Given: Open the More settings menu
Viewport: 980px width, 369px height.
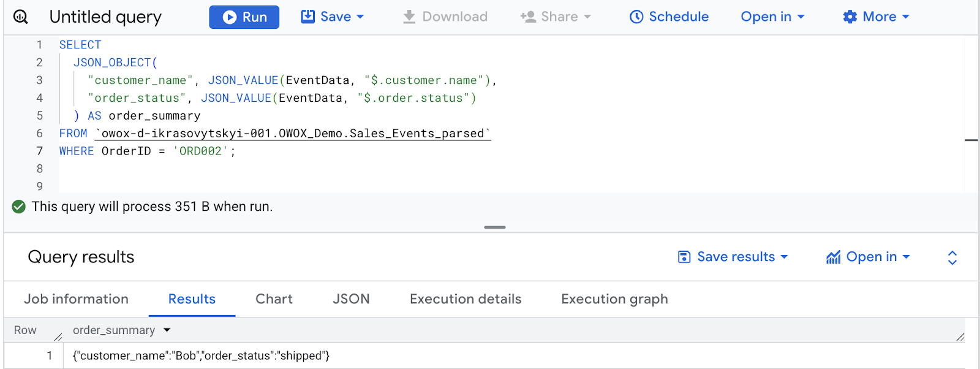Looking at the screenshot, I should (x=876, y=17).
